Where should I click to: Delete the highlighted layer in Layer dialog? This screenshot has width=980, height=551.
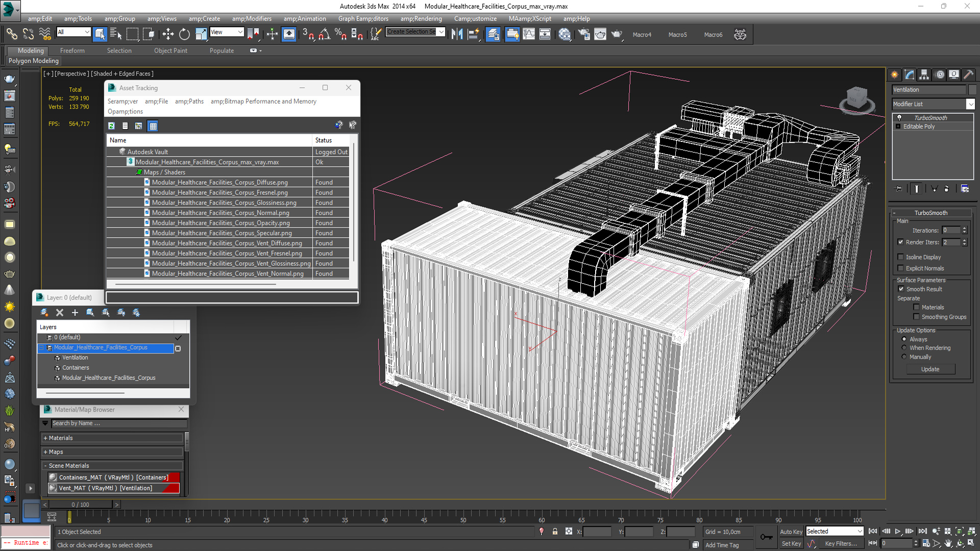[x=60, y=313]
